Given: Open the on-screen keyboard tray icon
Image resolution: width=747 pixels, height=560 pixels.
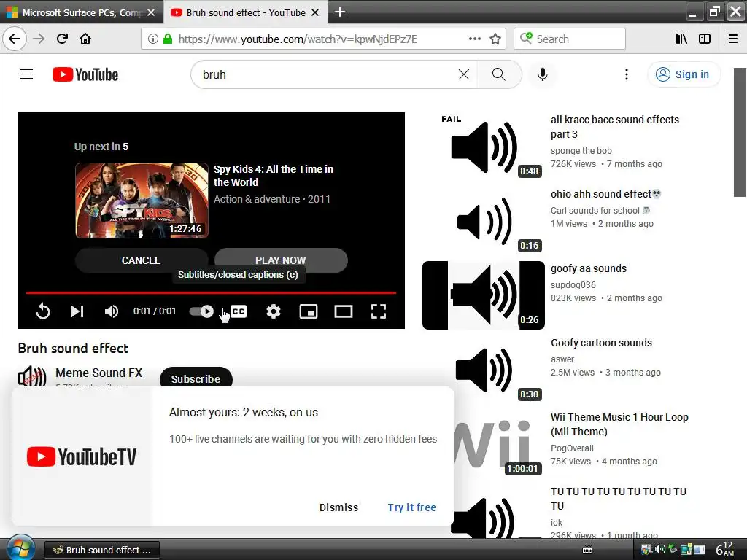Looking at the screenshot, I should (x=587, y=550).
